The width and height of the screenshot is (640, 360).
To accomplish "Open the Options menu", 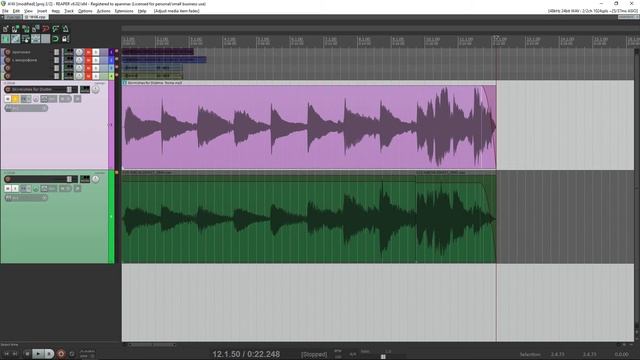I will [85, 11].
